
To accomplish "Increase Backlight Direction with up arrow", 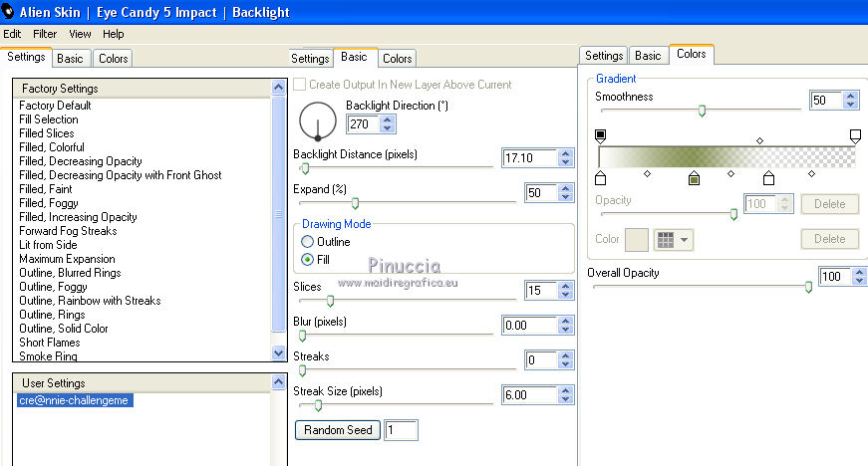I will point(388,119).
